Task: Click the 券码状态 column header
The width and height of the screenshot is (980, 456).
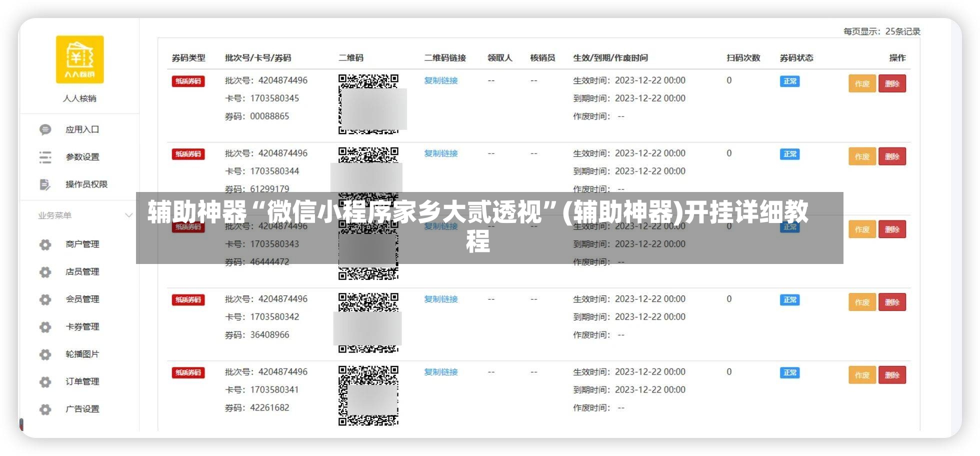Action: 796,58
